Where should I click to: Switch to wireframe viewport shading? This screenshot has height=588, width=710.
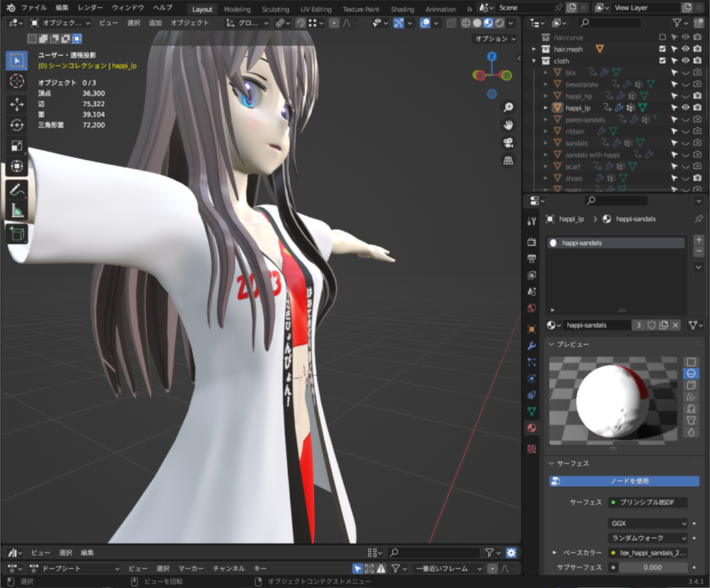click(465, 23)
